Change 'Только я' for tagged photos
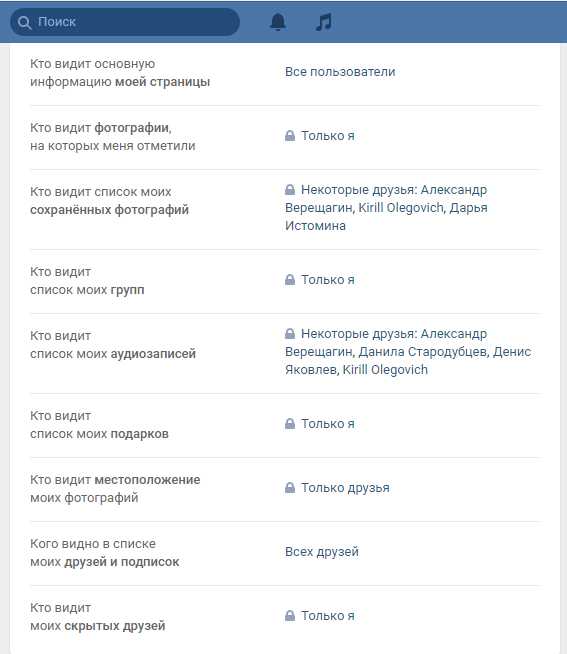 pyautogui.click(x=328, y=136)
